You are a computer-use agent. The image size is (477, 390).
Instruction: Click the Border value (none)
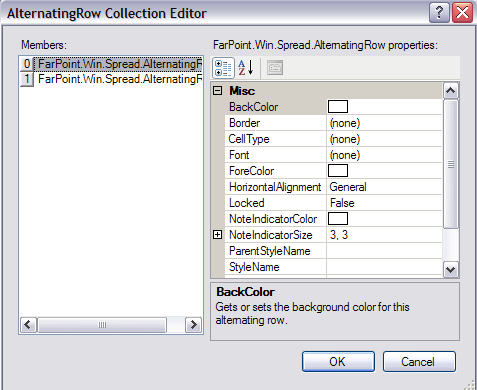tap(345, 123)
